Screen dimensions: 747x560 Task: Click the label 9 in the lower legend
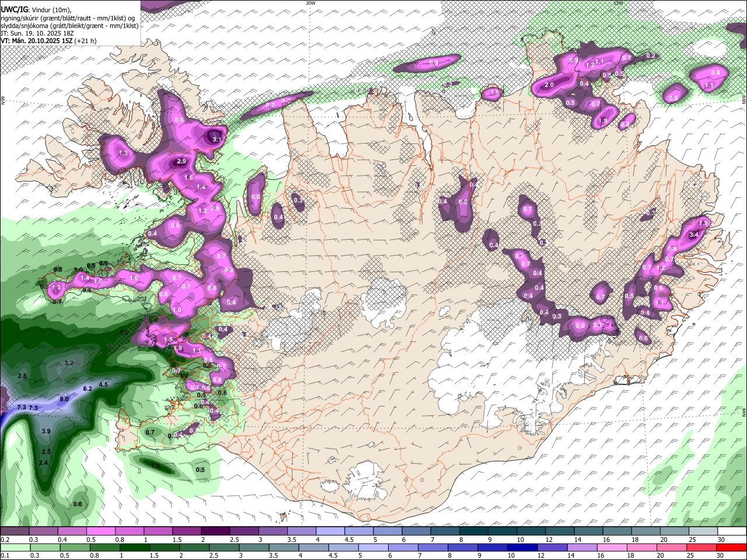pyautogui.click(x=481, y=555)
